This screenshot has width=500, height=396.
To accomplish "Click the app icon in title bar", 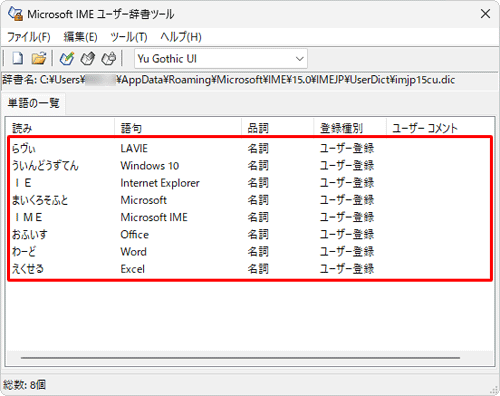I will click(15, 14).
